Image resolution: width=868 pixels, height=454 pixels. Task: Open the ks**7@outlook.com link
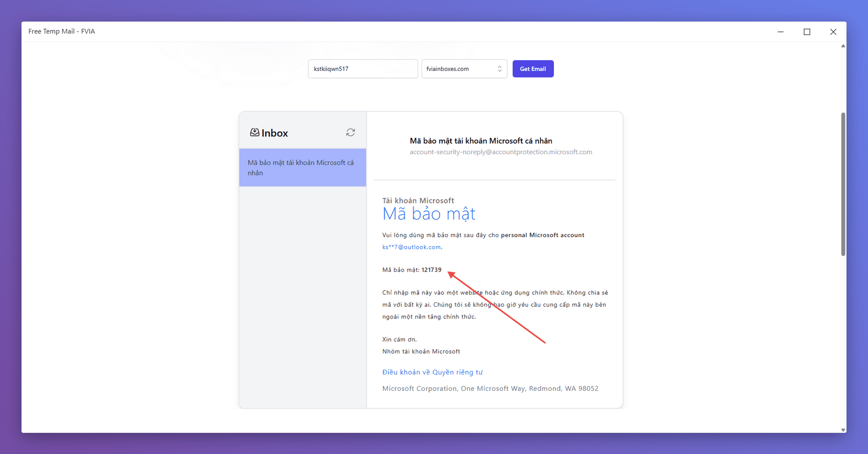coord(411,247)
